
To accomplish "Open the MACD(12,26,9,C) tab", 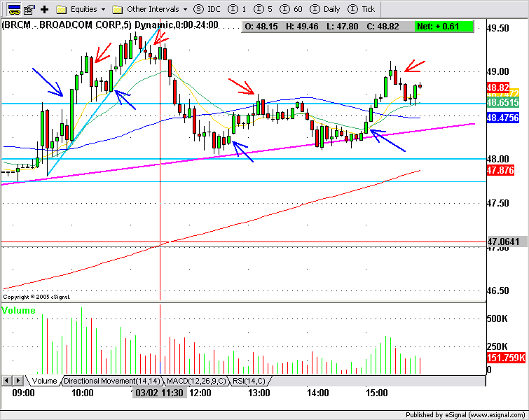I will click(x=196, y=381).
